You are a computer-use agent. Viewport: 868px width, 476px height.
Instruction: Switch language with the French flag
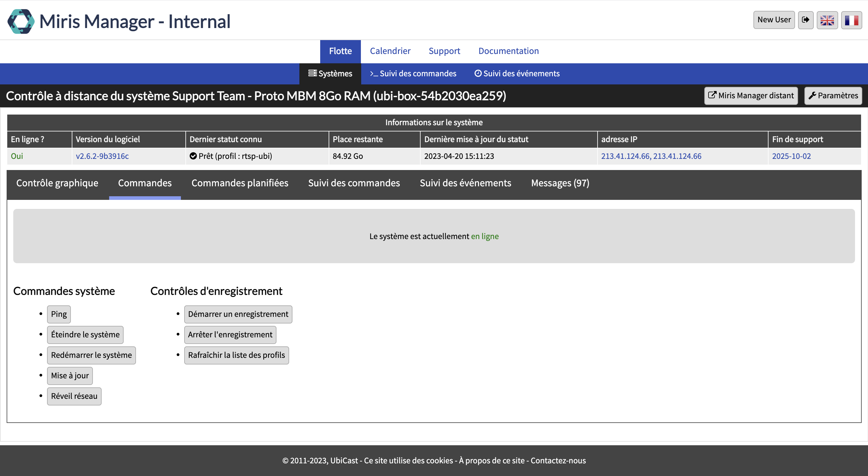click(851, 20)
